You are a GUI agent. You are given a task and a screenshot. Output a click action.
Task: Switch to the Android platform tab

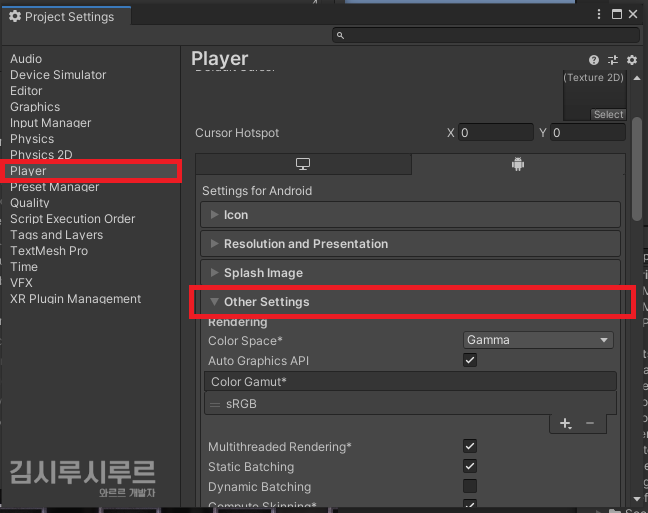point(518,164)
